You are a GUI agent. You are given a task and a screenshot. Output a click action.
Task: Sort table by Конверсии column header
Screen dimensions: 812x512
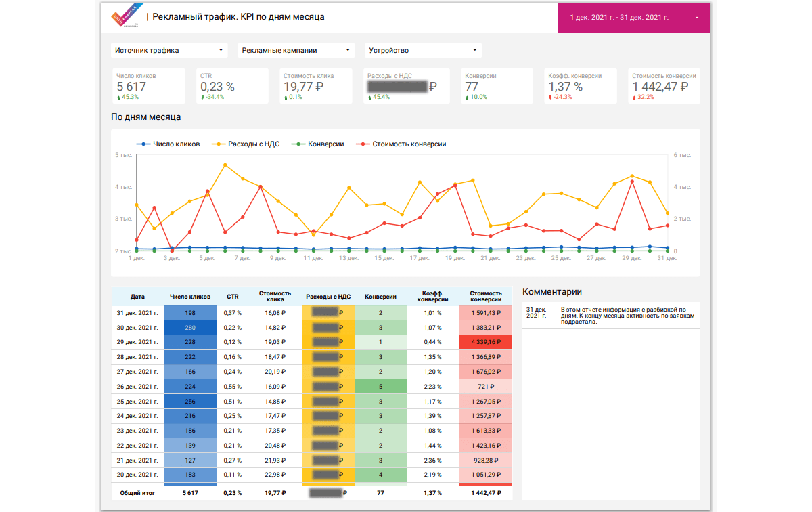click(x=380, y=297)
